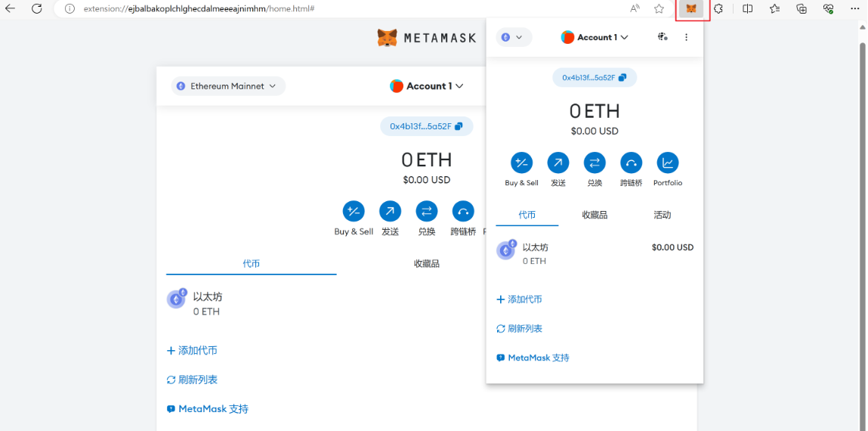Click 兑换 swap icon in popup
The image size is (868, 431).
click(595, 163)
